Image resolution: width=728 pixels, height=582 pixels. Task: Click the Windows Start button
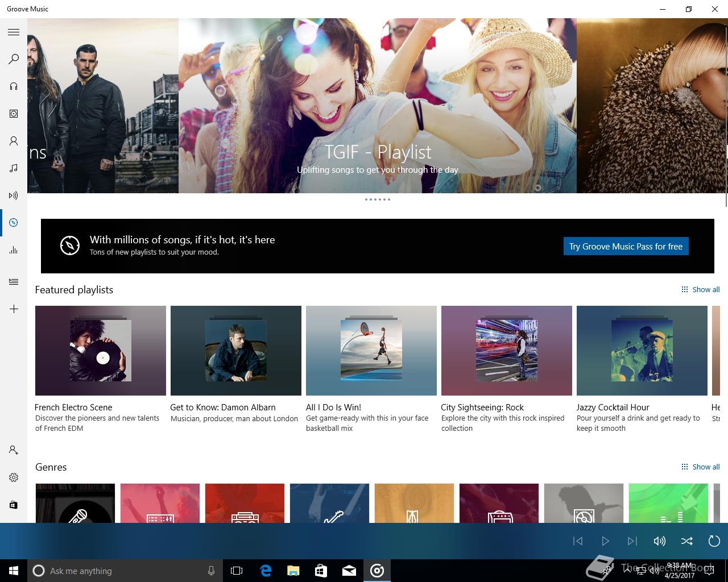click(14, 571)
